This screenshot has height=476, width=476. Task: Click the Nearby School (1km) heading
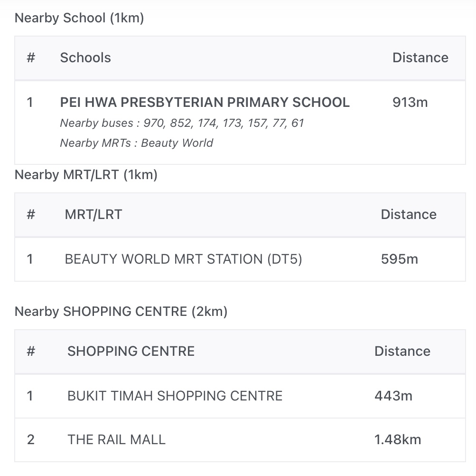point(79,18)
